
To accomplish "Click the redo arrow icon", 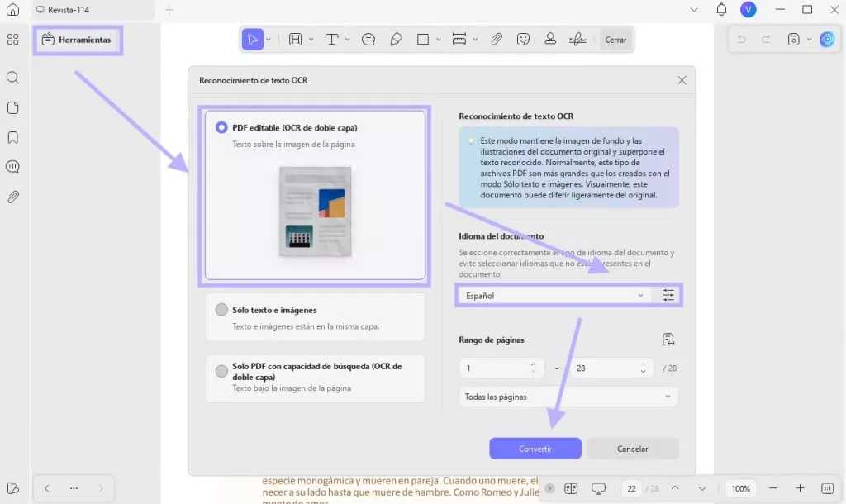I will coord(766,40).
